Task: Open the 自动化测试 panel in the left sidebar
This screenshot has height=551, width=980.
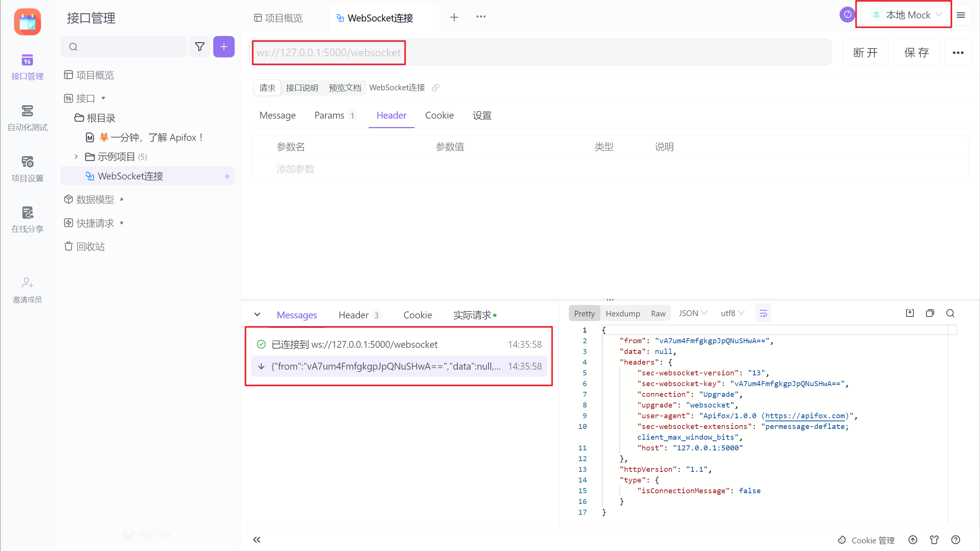Action: click(x=27, y=117)
